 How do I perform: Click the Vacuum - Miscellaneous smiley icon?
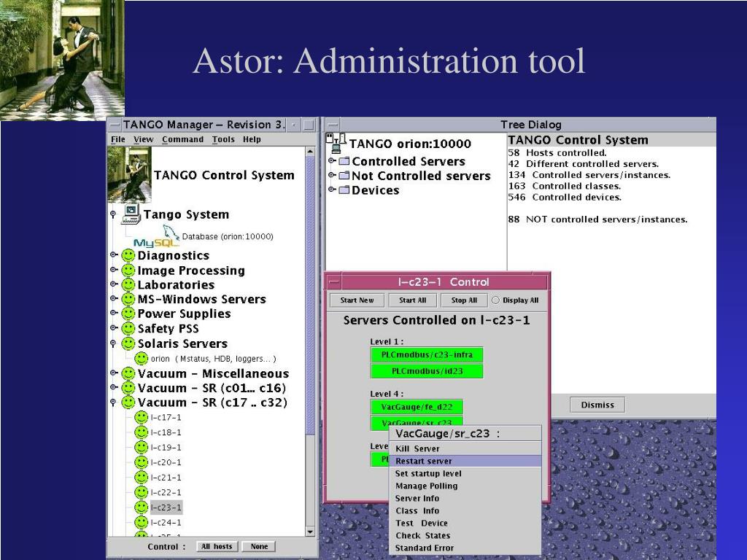point(128,373)
